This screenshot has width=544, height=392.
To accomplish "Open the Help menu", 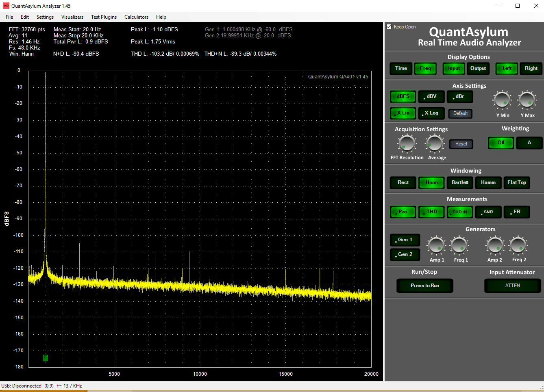I will [161, 17].
